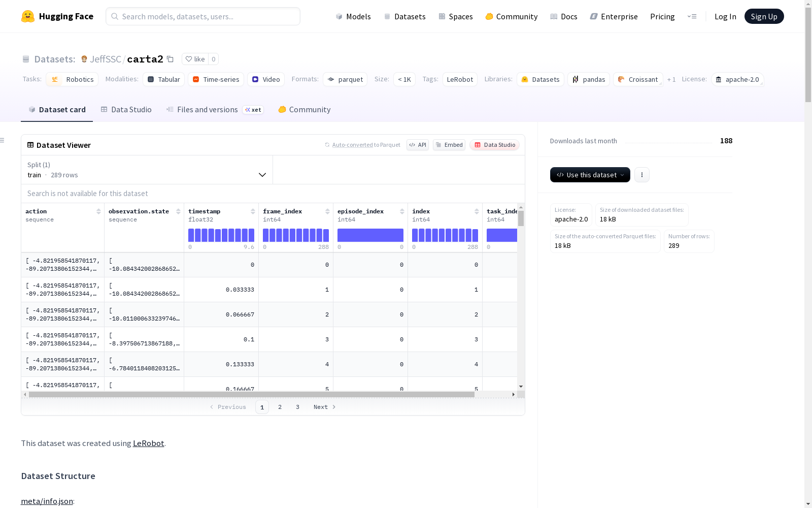Open Data Studio button in viewer header

495,145
